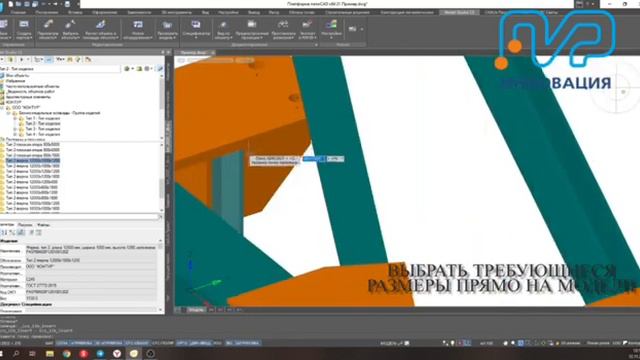Open Task View on the taskbar
This screenshot has width=640, height=360.
point(32,354)
